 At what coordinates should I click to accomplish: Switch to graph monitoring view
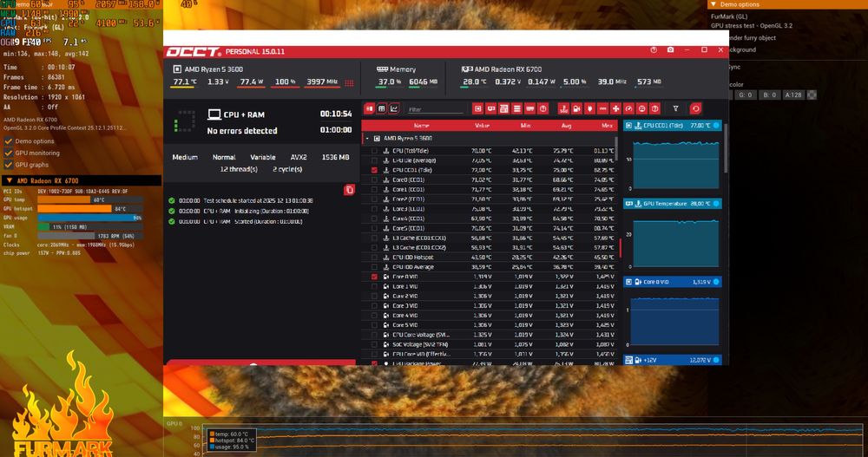[x=394, y=109]
